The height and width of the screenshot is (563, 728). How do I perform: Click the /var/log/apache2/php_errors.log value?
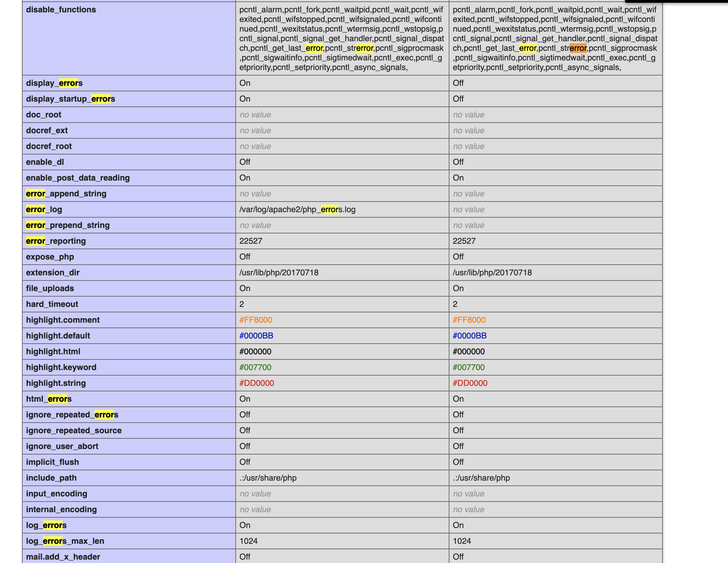tap(297, 209)
